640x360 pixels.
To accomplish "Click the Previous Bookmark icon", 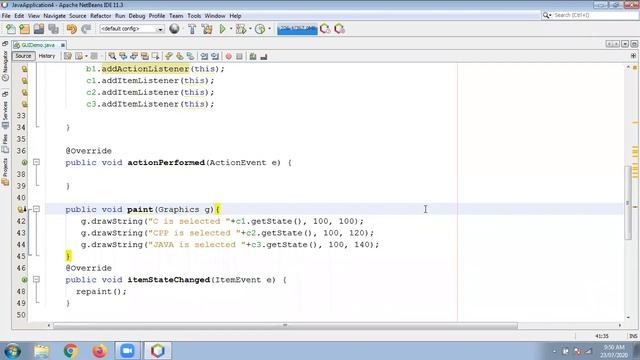I will point(169,56).
